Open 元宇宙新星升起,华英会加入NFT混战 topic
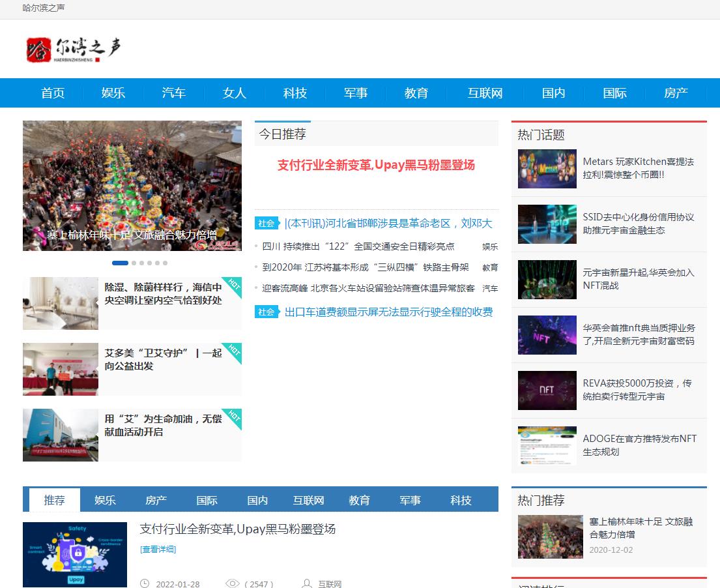Image resolution: width=720 pixels, height=588 pixels. pyautogui.click(x=639, y=279)
